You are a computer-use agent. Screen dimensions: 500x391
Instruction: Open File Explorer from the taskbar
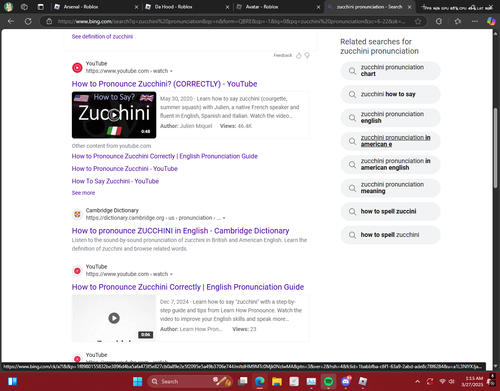click(x=277, y=381)
